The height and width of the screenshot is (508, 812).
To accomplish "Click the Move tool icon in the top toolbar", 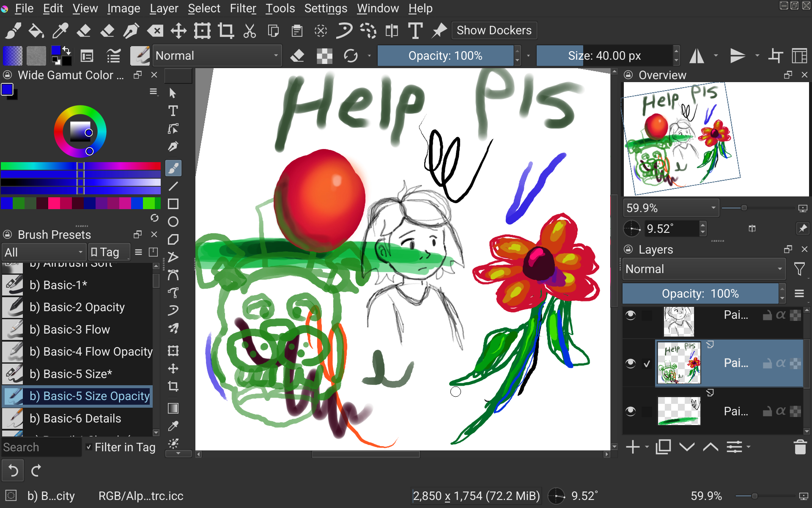I will [178, 31].
